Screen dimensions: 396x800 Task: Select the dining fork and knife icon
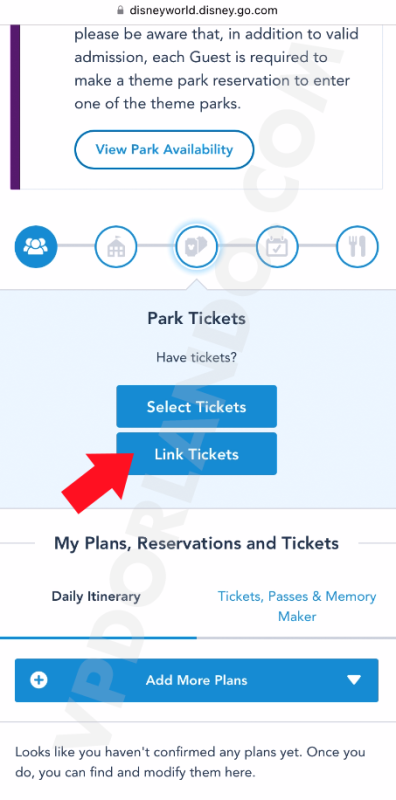(x=357, y=247)
